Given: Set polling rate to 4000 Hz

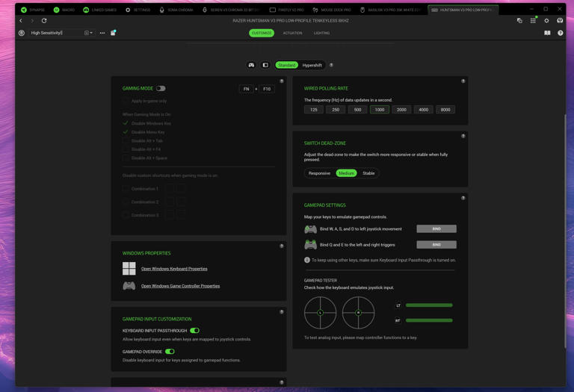Looking at the screenshot, I should click(x=424, y=110).
